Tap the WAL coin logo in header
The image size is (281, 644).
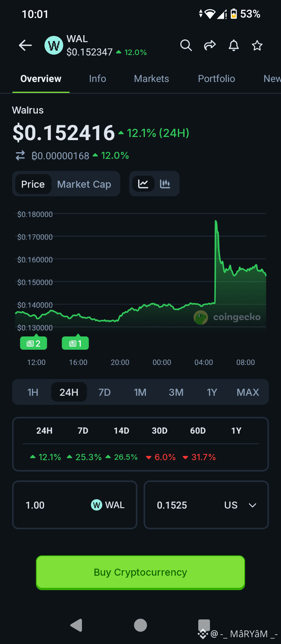(x=53, y=46)
